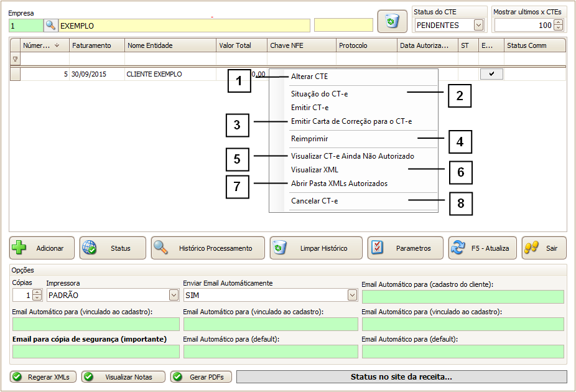Select Alterar CTE from context menu
This screenshot has width=576, height=392.
point(309,77)
